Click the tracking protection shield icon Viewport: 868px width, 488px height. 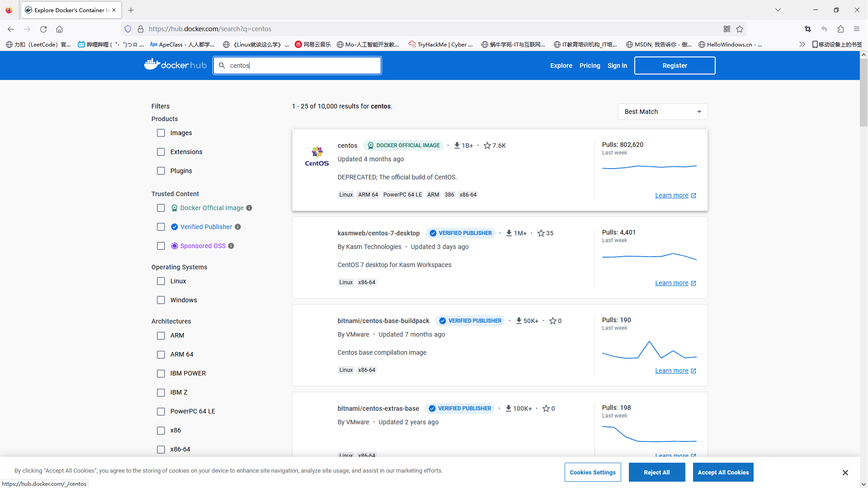click(128, 29)
